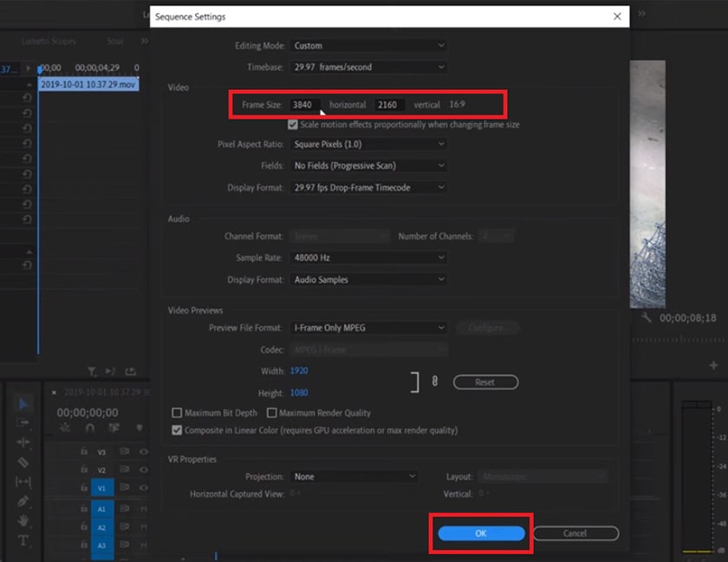Screen dimensions: 728x562
Task: Switch to the Lumetri Scopes tab
Action: (50, 41)
